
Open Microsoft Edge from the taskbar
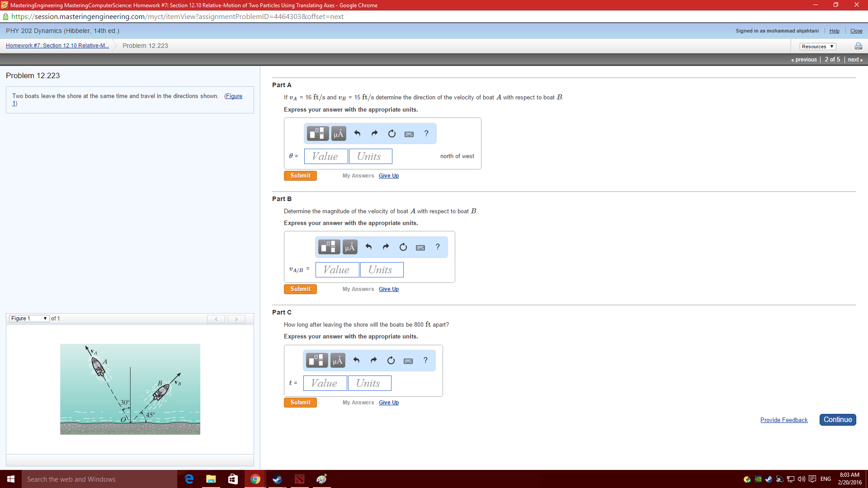[x=189, y=479]
